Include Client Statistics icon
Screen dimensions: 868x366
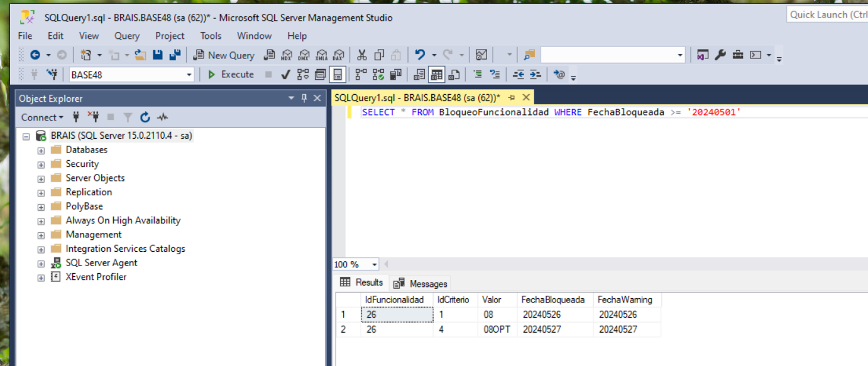coord(396,74)
